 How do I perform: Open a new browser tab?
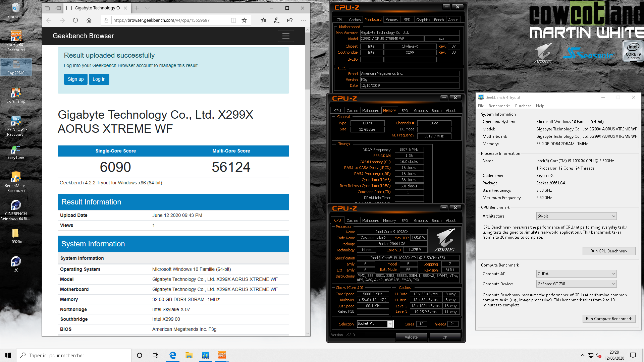tap(137, 8)
